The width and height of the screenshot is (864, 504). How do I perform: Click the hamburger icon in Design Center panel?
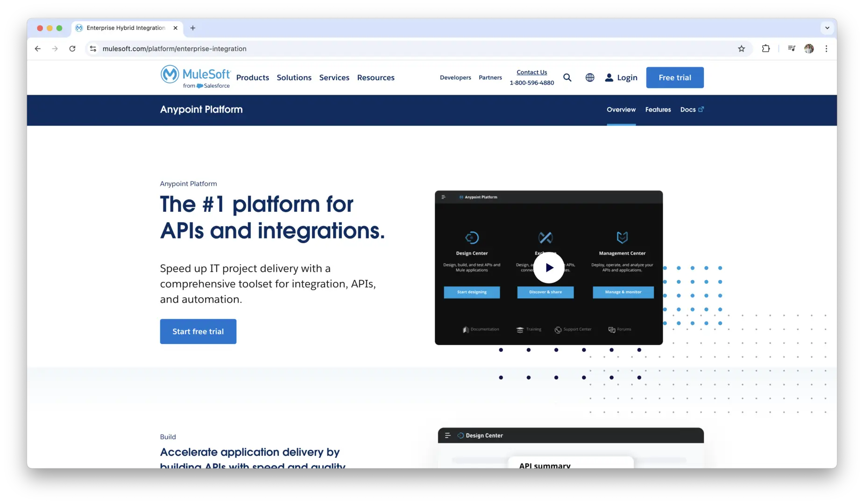tap(447, 435)
